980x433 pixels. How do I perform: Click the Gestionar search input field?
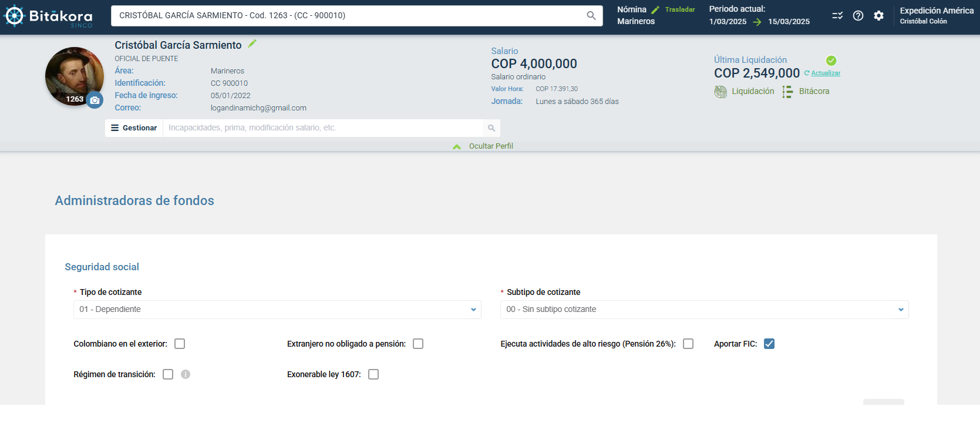point(323,128)
